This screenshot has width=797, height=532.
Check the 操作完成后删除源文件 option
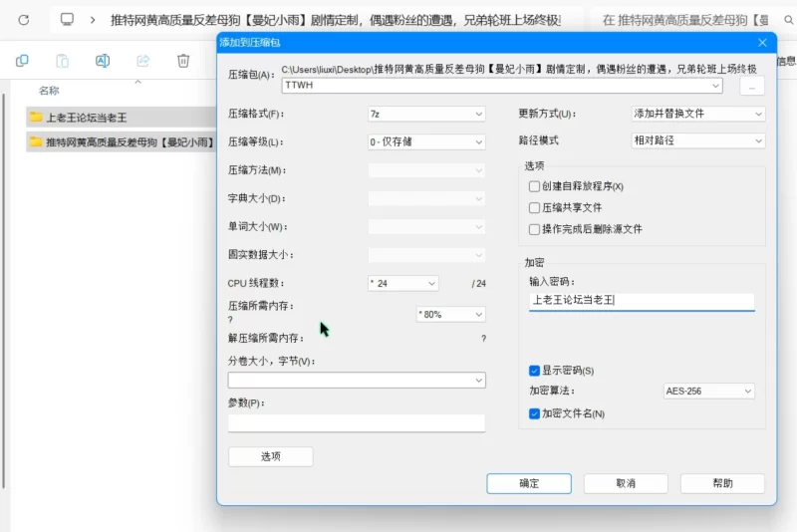(x=535, y=229)
